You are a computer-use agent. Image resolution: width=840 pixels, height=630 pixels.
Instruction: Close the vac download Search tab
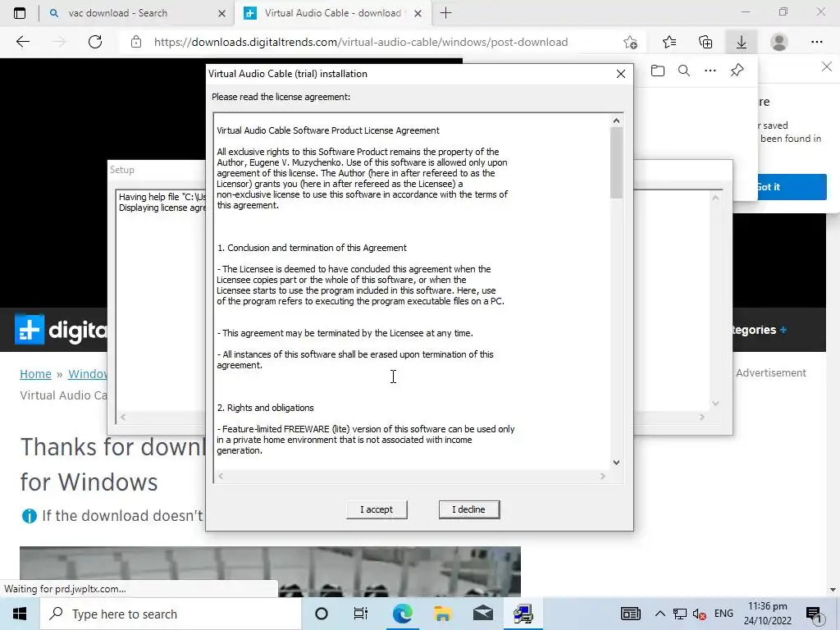coord(221,13)
